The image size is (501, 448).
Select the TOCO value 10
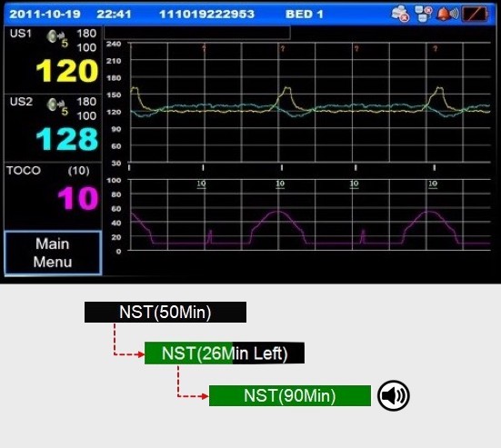[x=78, y=198]
